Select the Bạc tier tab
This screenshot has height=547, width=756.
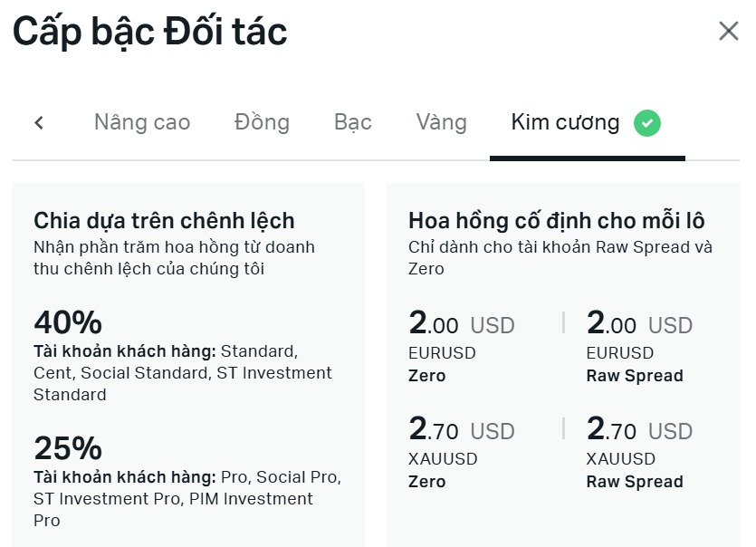(x=351, y=122)
